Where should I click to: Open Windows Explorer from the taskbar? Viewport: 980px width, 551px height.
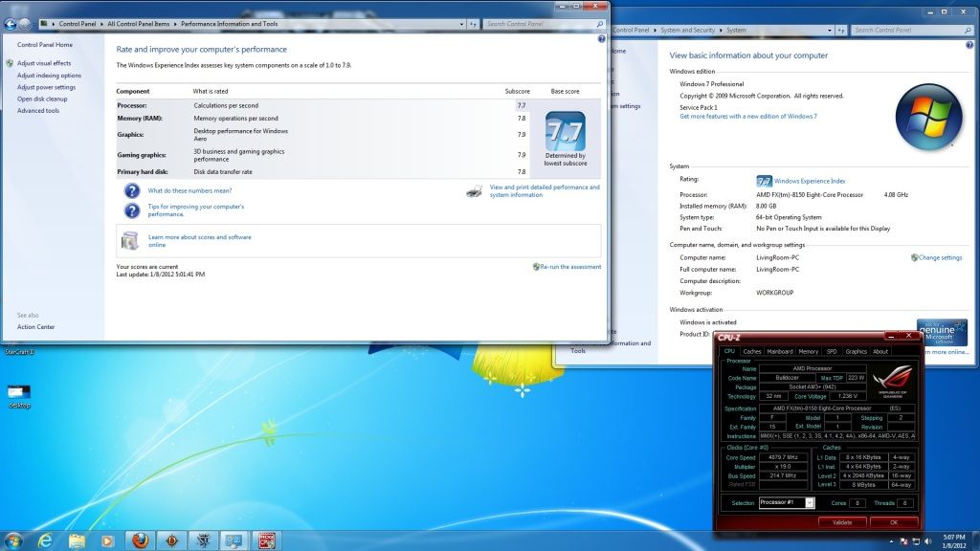tap(77, 540)
